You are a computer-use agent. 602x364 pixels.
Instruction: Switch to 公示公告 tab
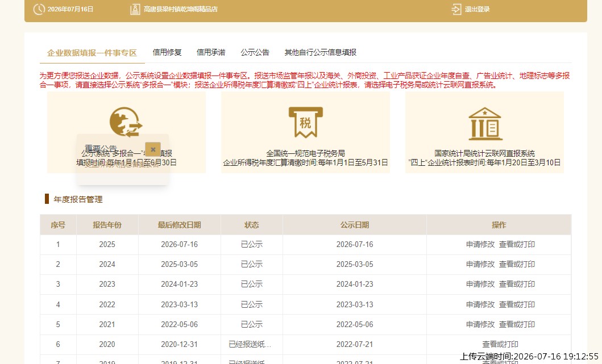point(255,53)
